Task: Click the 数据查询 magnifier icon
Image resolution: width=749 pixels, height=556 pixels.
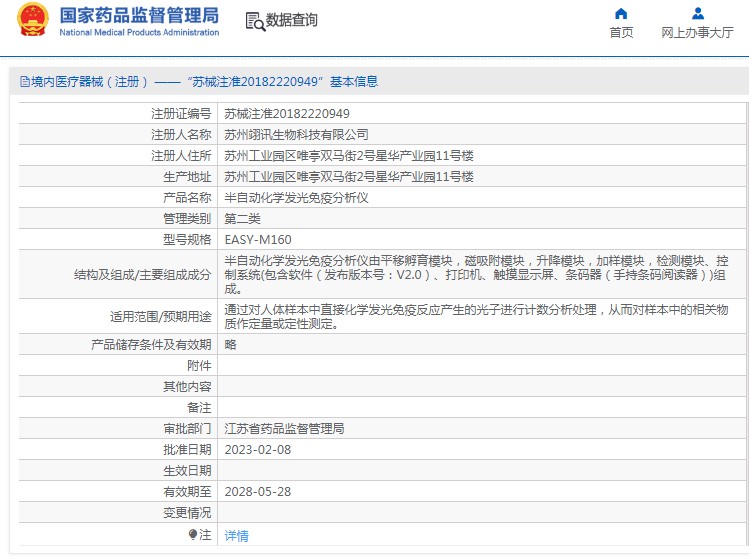Action: click(x=254, y=21)
